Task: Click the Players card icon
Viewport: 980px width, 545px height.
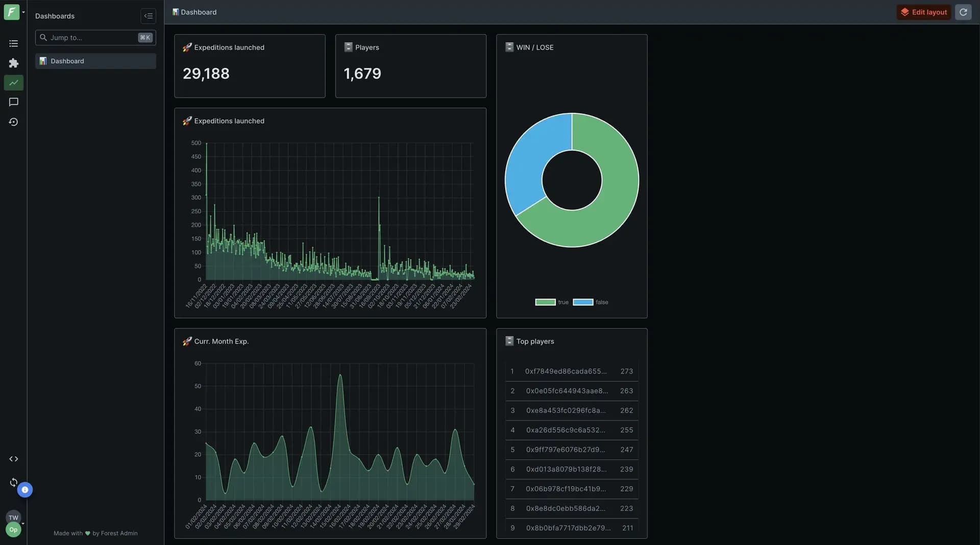Action: (x=348, y=47)
